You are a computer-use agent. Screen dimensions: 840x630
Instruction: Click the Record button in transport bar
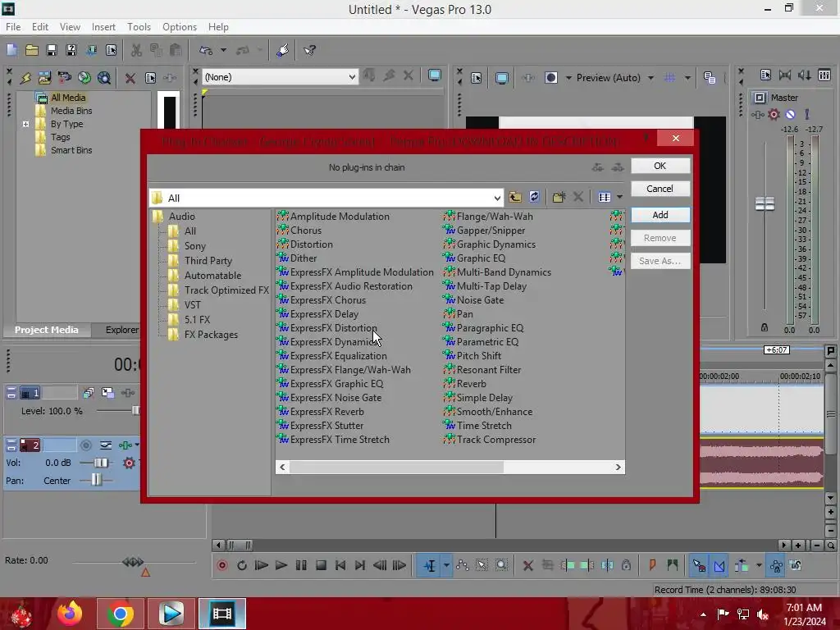pos(222,565)
